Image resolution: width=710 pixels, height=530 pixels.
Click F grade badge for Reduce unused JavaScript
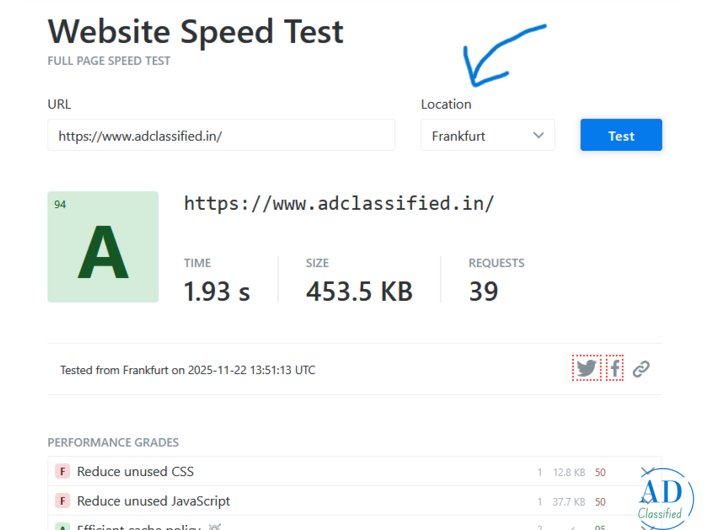pyautogui.click(x=62, y=501)
